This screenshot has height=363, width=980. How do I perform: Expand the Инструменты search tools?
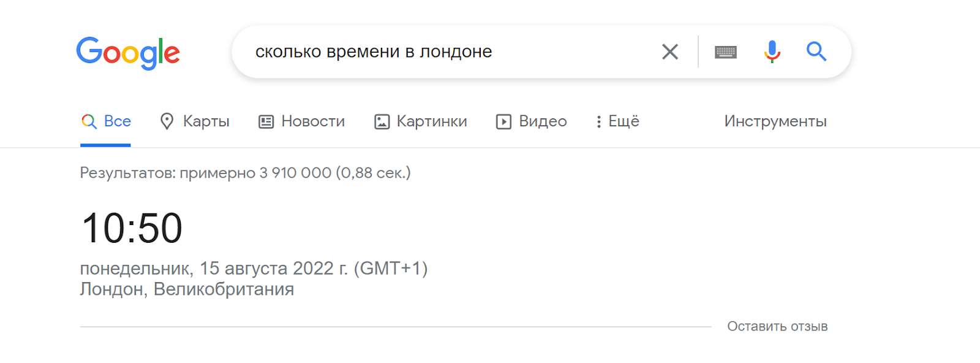(x=775, y=121)
